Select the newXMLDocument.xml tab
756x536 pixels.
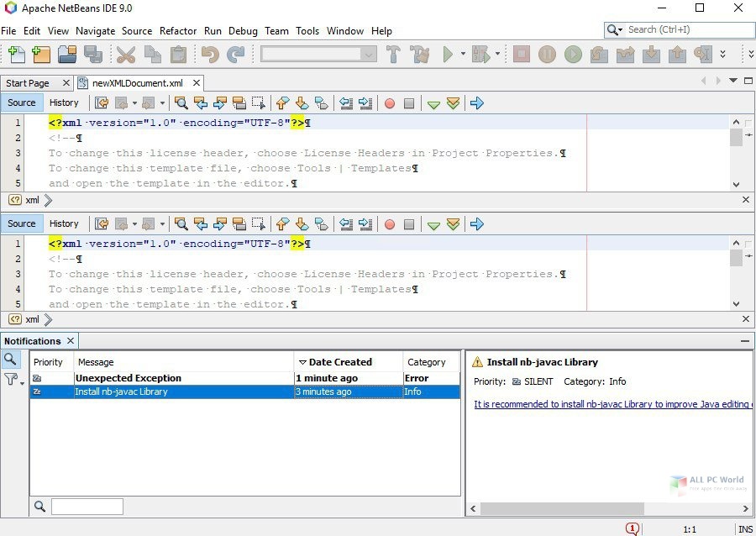(x=138, y=83)
